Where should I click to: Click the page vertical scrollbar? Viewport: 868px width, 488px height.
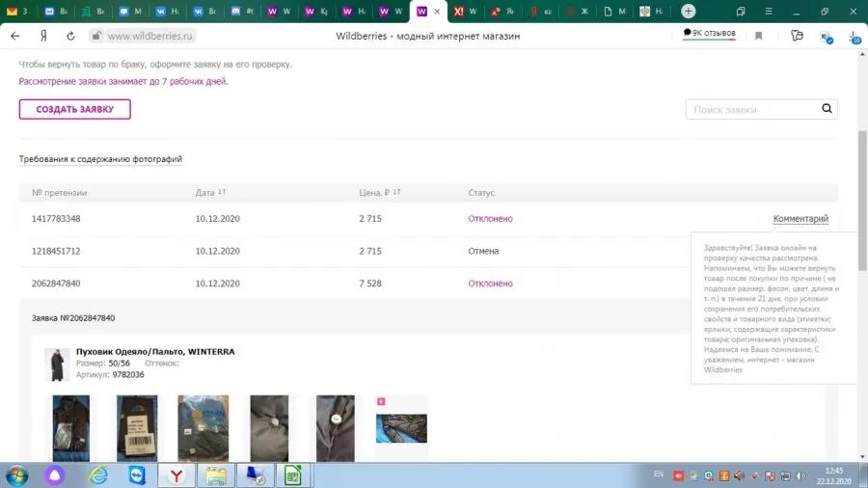pyautogui.click(x=862, y=201)
